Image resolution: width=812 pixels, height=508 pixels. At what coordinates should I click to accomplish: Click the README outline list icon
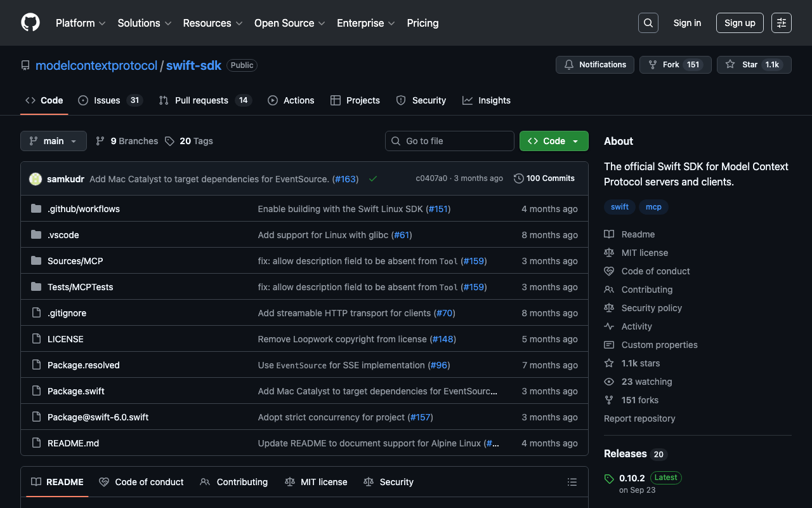[572, 482]
